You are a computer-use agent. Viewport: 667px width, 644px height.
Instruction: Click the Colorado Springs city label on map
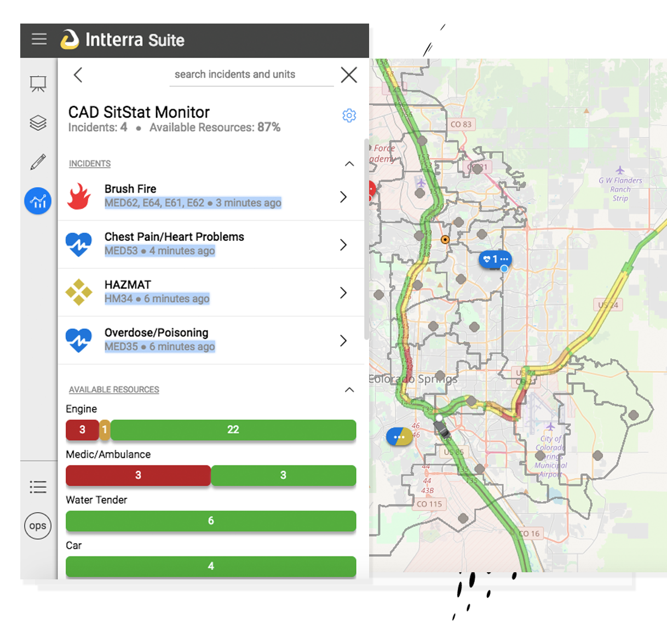pyautogui.click(x=413, y=379)
